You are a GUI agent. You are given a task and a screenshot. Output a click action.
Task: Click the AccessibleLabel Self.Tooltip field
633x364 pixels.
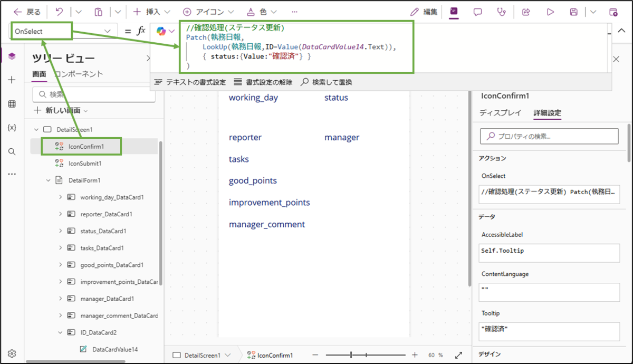[549, 253]
